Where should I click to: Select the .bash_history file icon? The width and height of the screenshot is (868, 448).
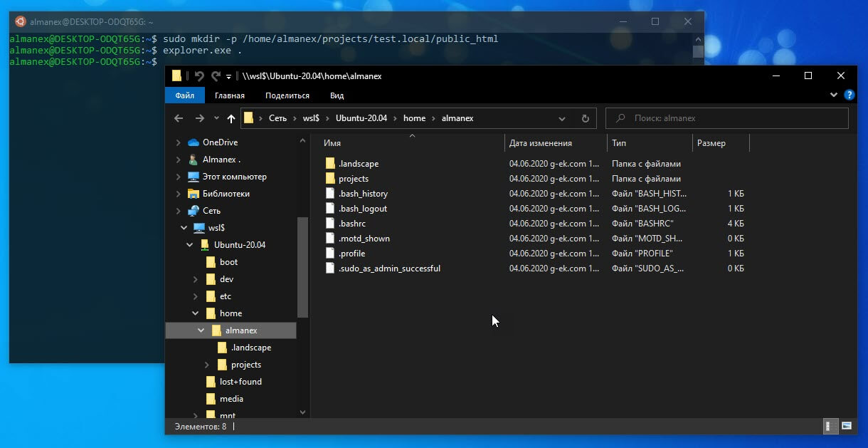coord(330,194)
